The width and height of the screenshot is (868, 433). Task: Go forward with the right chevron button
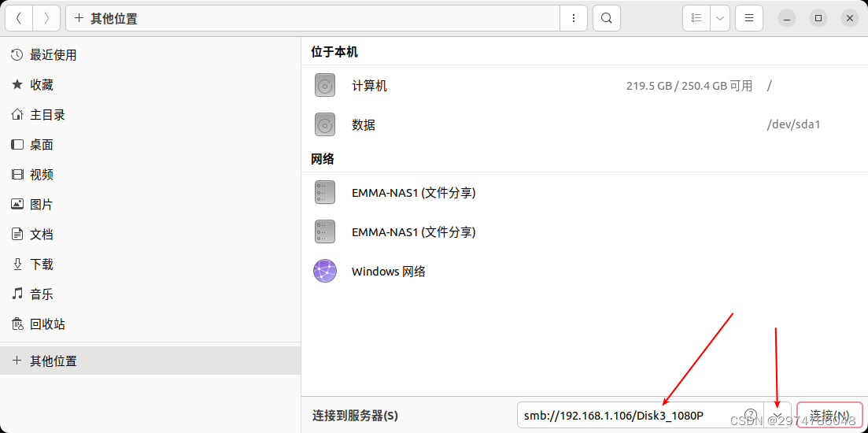pos(46,18)
